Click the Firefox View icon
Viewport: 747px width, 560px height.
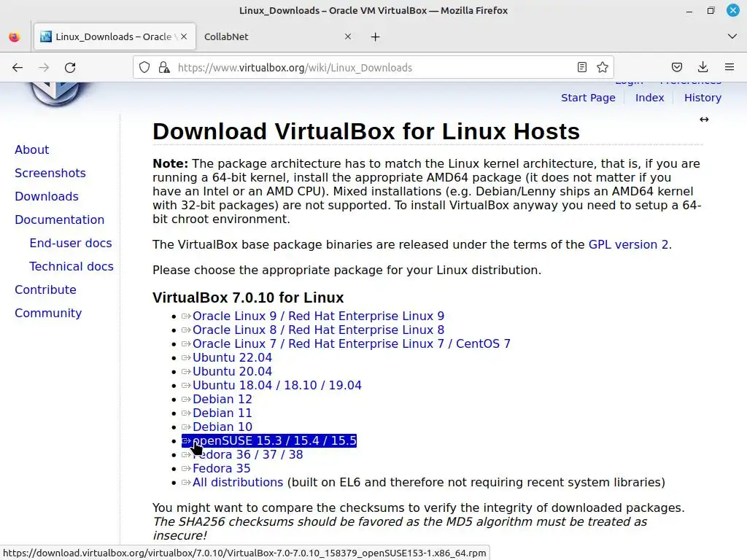(x=15, y=36)
